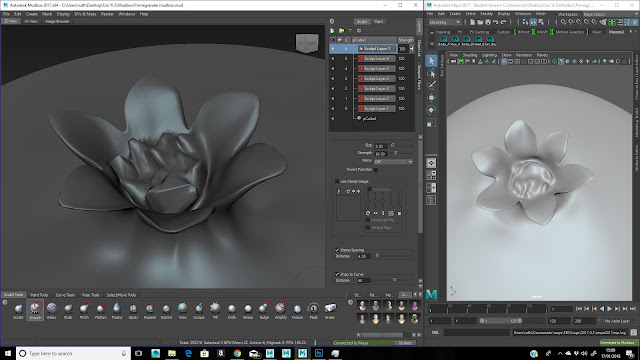Click Maya's Move tool icon

(x=431, y=98)
